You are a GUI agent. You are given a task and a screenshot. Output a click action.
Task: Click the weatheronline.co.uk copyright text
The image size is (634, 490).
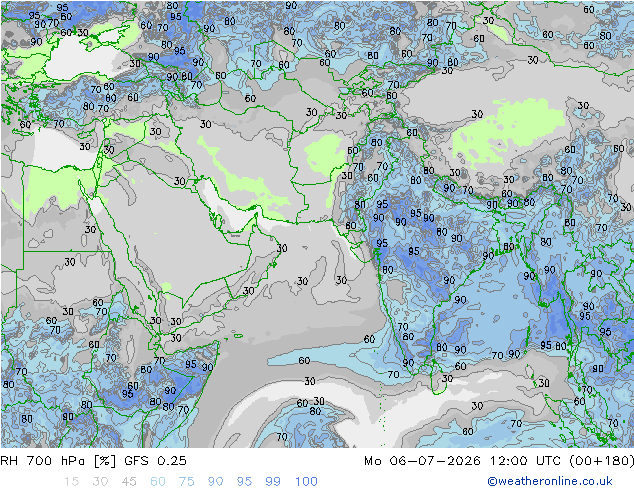(x=550, y=481)
